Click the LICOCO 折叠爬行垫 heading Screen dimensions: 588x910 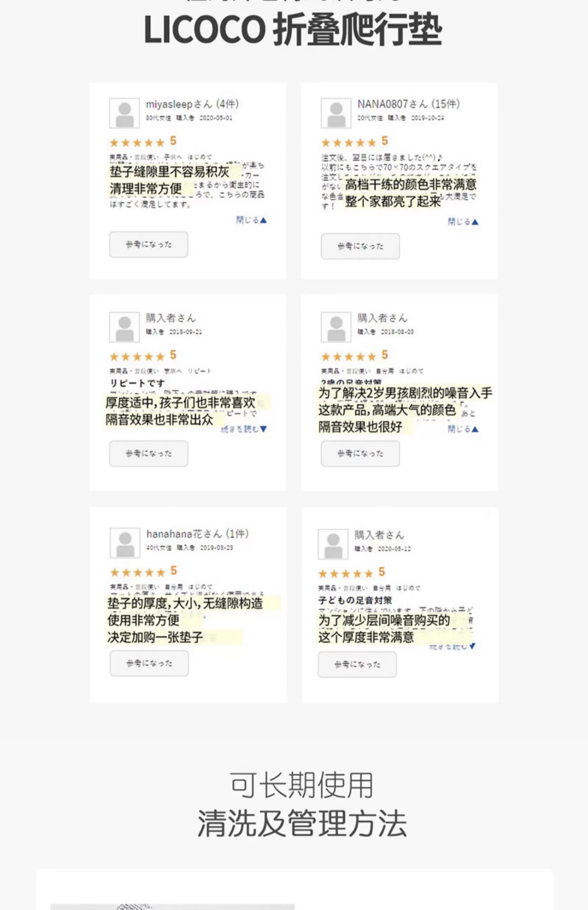click(x=293, y=30)
